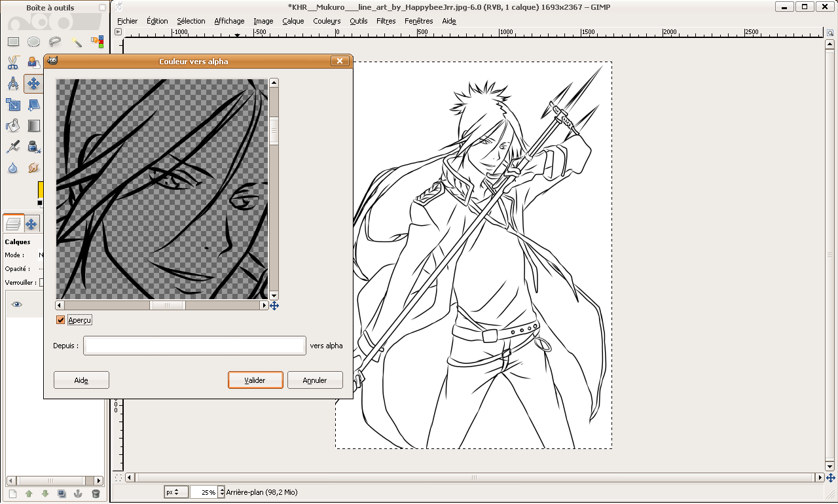
Task: Click the Annuler button
Action: (315, 380)
